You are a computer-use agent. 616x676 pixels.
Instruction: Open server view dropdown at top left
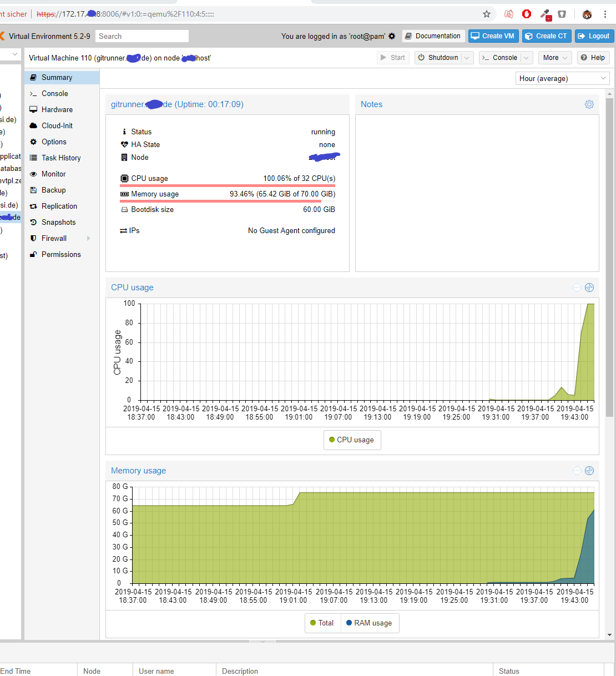(10, 54)
